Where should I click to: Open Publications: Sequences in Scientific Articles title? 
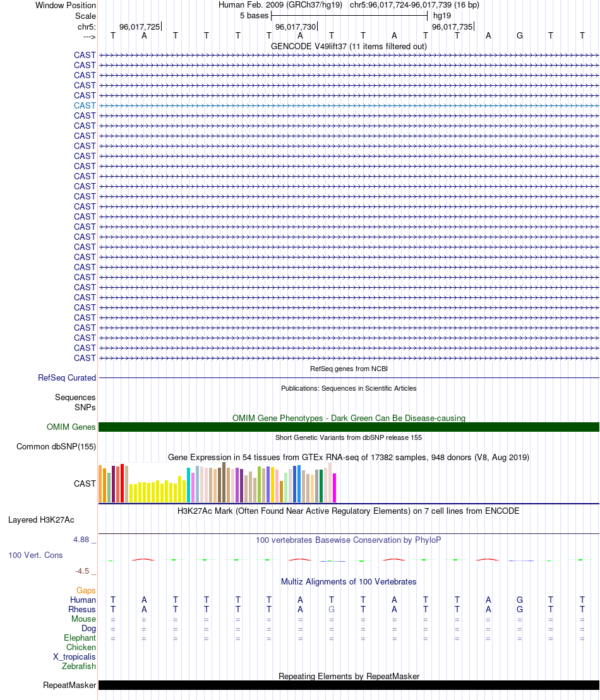[x=349, y=388]
